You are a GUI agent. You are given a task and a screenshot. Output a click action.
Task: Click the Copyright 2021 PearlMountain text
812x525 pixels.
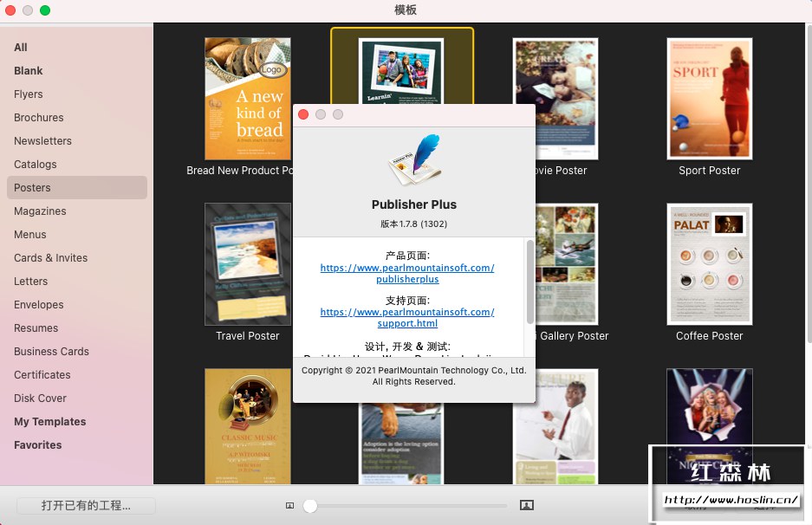click(x=413, y=376)
